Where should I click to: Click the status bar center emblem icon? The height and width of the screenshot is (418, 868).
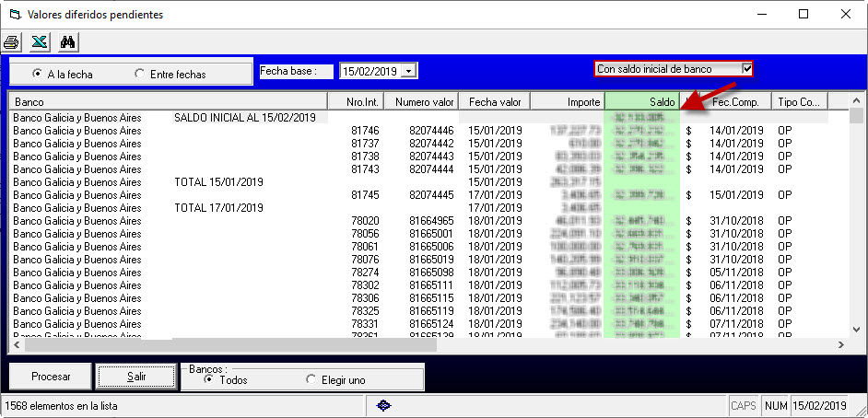tap(386, 405)
